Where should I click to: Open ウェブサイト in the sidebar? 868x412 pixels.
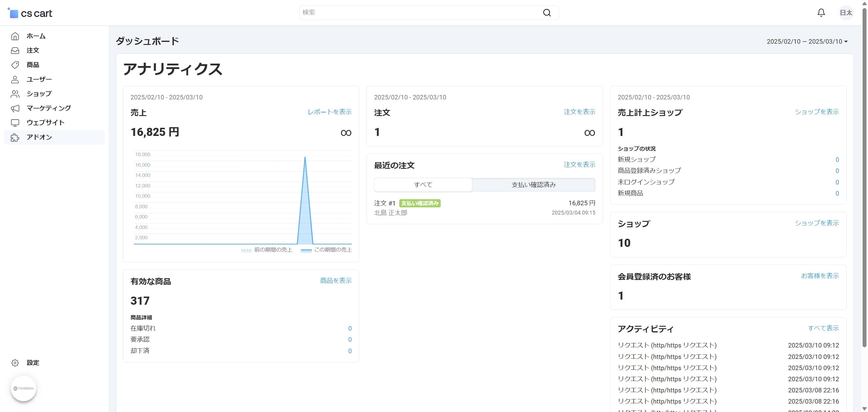(54, 123)
